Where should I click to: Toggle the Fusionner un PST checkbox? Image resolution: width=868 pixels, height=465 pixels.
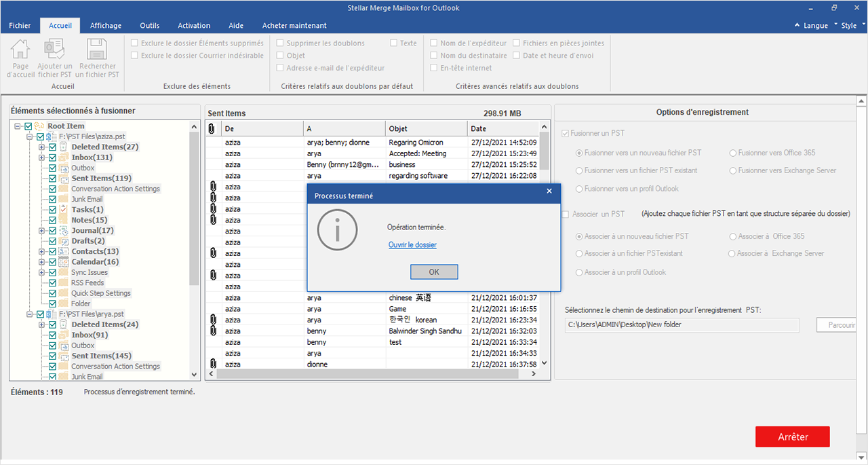click(x=566, y=134)
